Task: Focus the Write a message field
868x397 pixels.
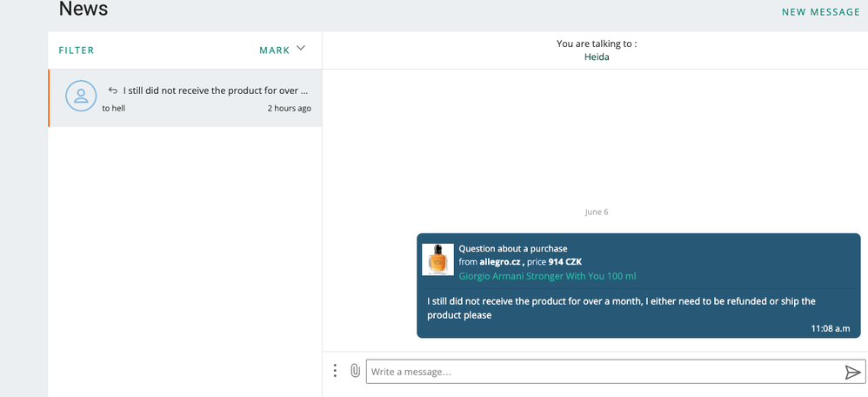Action: 604,372
